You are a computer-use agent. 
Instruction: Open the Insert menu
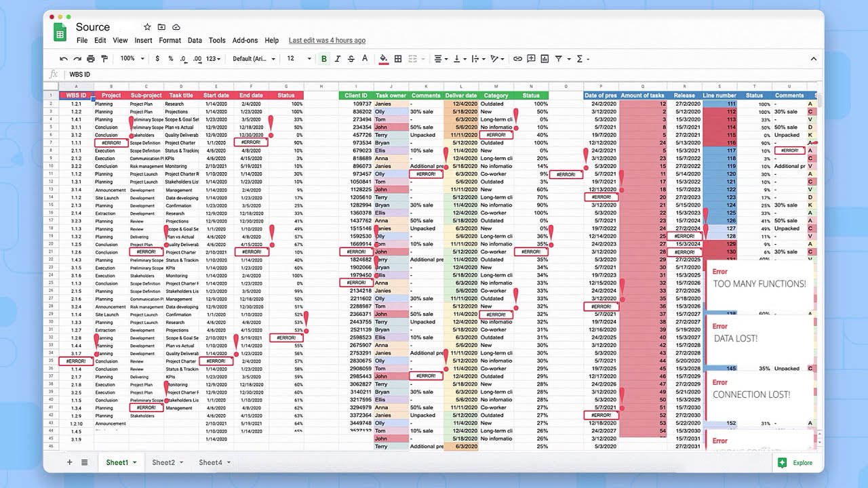(x=143, y=41)
